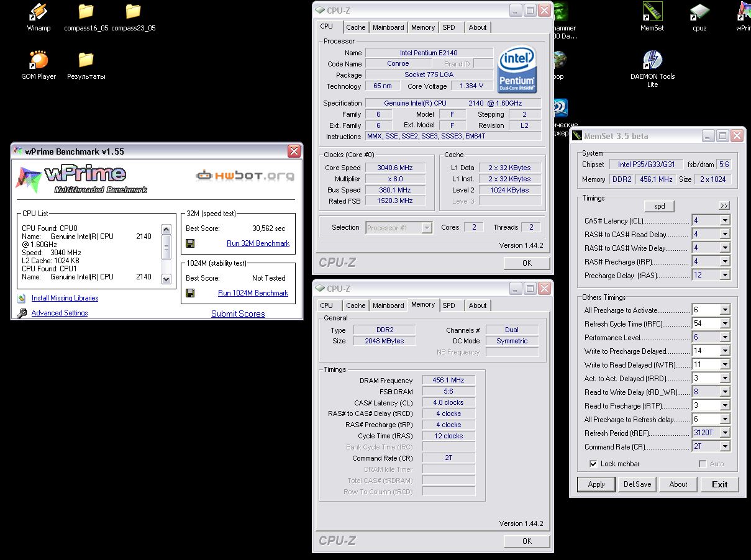751x560 pixels.
Task: Click the Run 32M Benchmark link
Action: (258, 243)
